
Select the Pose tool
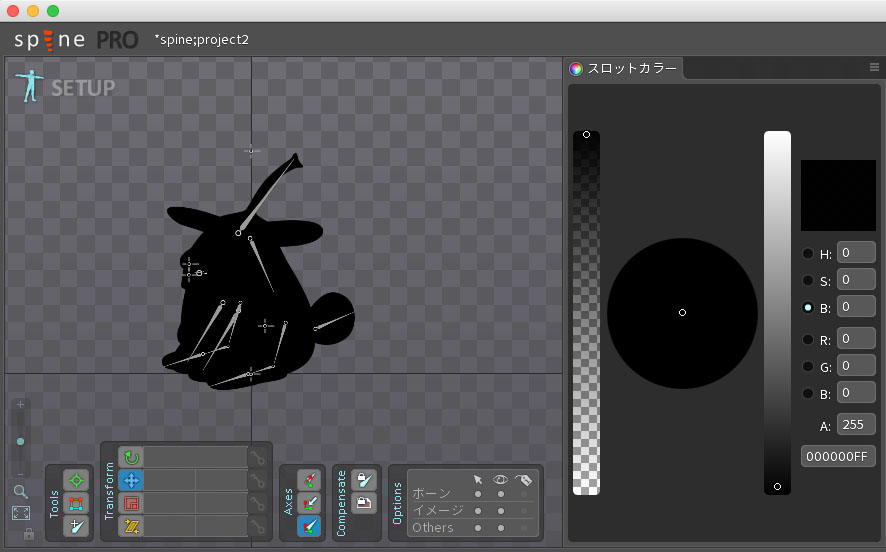click(x=76, y=480)
